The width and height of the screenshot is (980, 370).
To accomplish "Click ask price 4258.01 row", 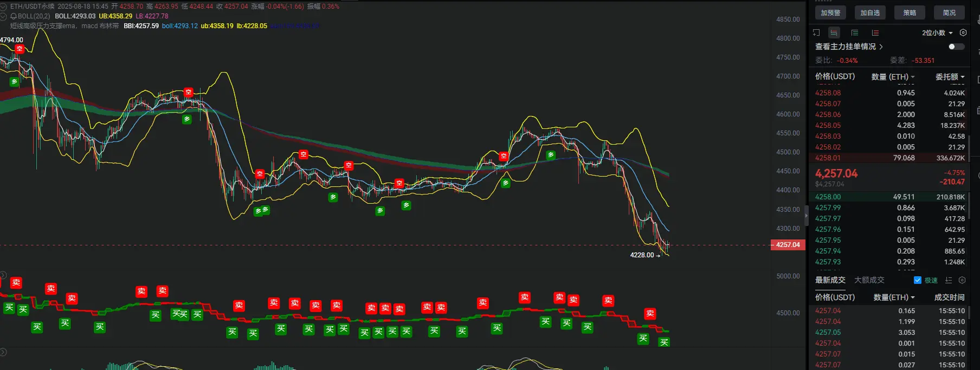I will [x=889, y=158].
